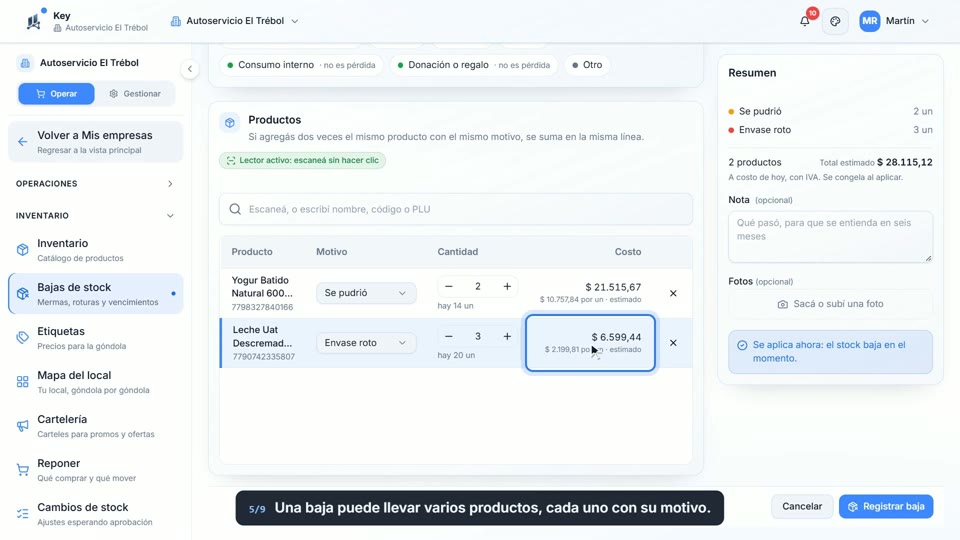Open Inventario catalog page
The height and width of the screenshot is (540, 960).
point(96,250)
